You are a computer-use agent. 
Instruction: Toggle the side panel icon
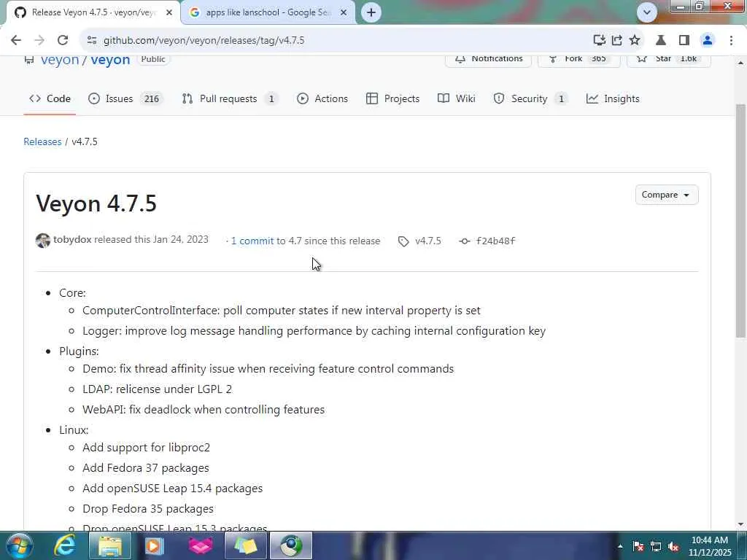pyautogui.click(x=684, y=40)
